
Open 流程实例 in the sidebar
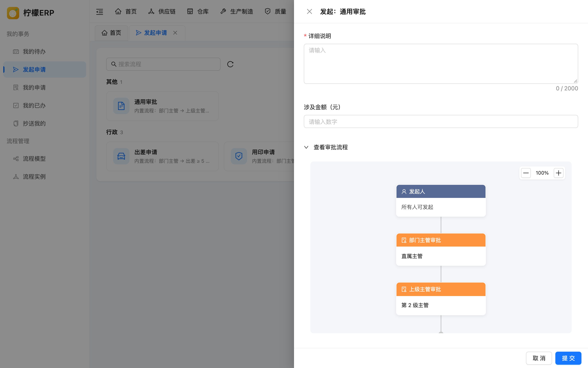coord(45,177)
